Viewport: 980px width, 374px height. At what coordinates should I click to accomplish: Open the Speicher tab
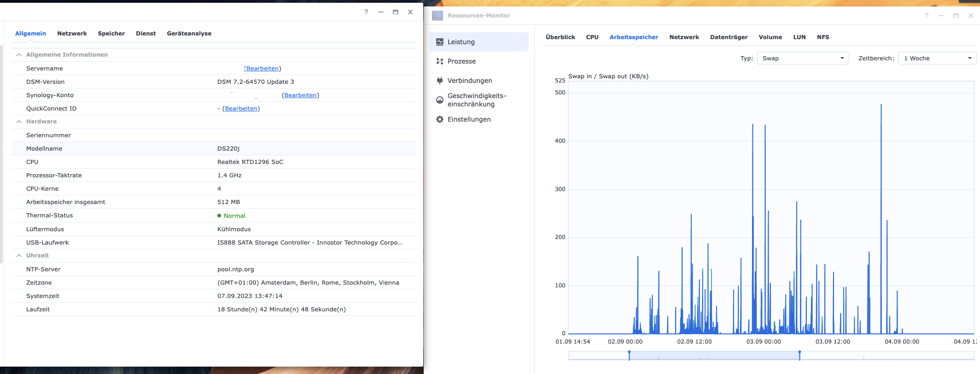(111, 34)
